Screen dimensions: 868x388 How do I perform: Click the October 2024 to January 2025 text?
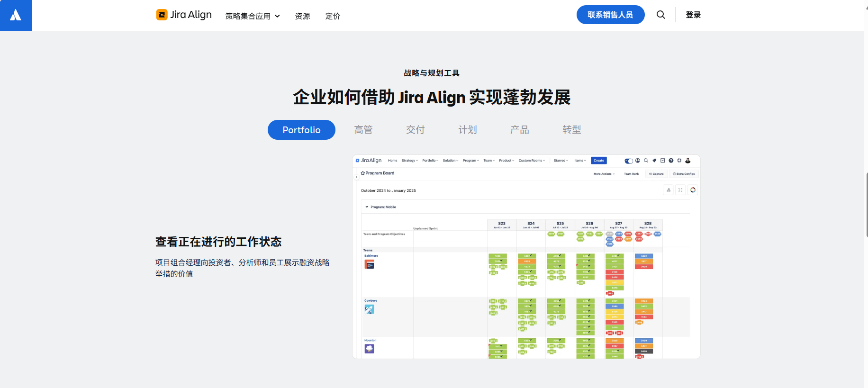coord(389,190)
